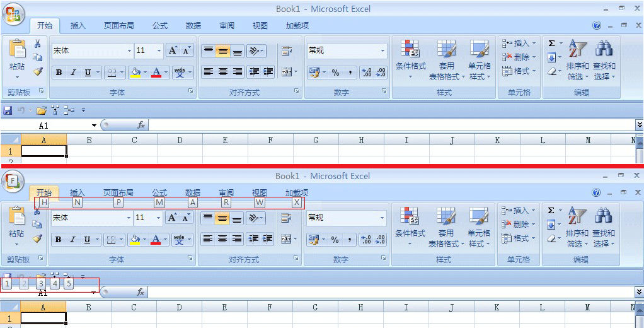The width and height of the screenshot is (644, 328).
Task: Select Format Painter brush in upper window
Action: (x=38, y=71)
